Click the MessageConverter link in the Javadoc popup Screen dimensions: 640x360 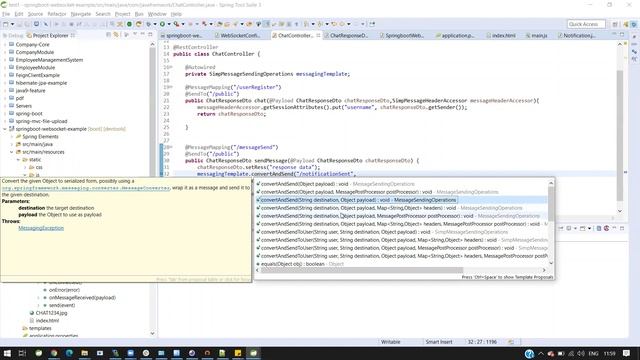[x=86, y=188]
